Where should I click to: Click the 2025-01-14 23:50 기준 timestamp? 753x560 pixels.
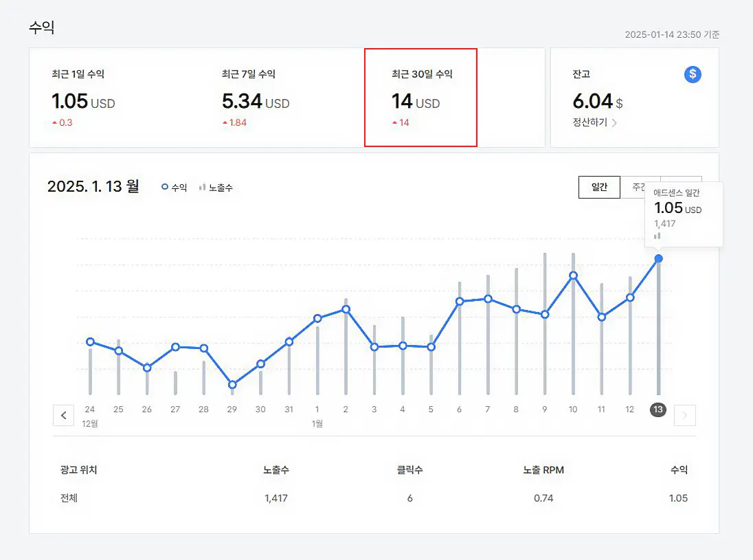pos(672,34)
